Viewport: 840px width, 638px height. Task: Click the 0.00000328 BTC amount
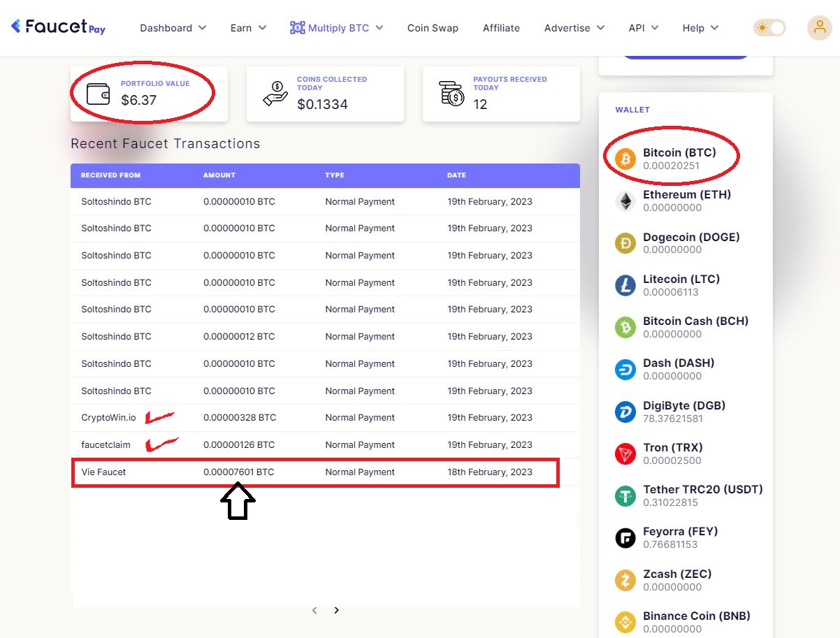(240, 418)
